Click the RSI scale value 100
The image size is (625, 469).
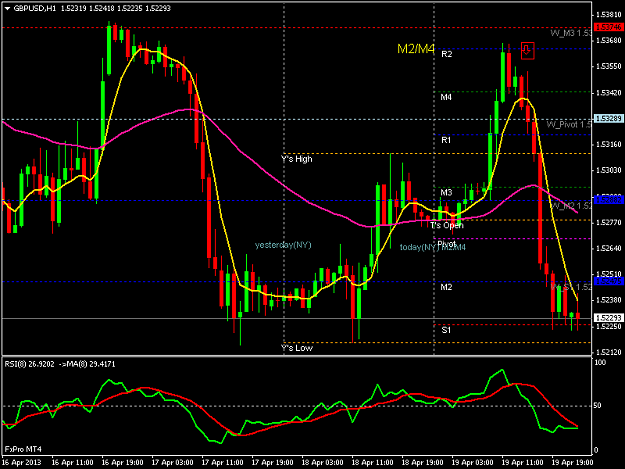pyautogui.click(x=599, y=363)
